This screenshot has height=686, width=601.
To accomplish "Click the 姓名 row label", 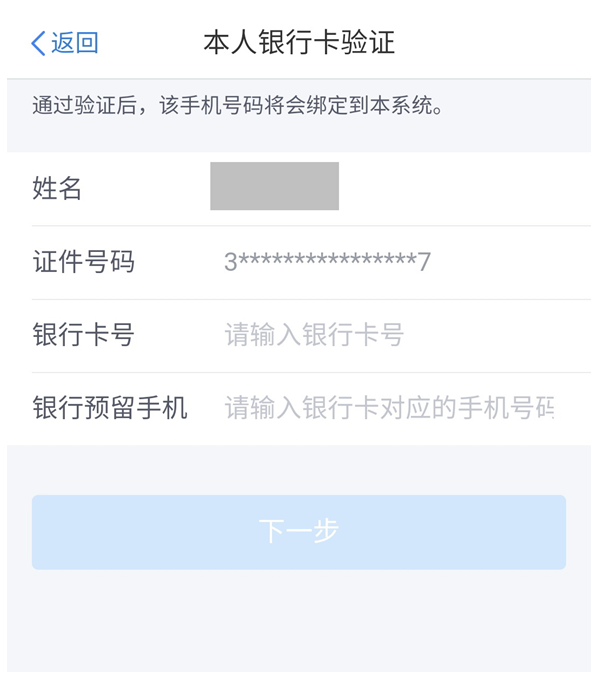I will pos(57,188).
